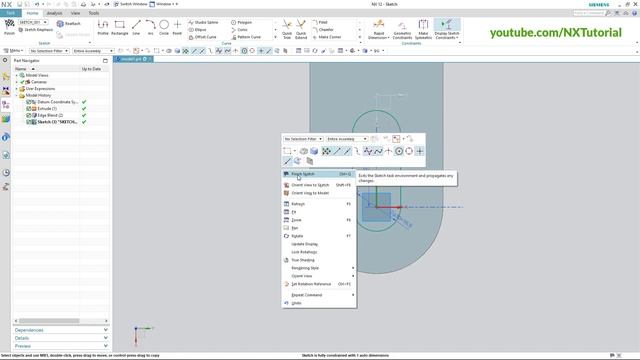The width and height of the screenshot is (640, 360).
Task: Toggle circled-dot arc center snap in popup toolbar
Action: [x=399, y=151]
